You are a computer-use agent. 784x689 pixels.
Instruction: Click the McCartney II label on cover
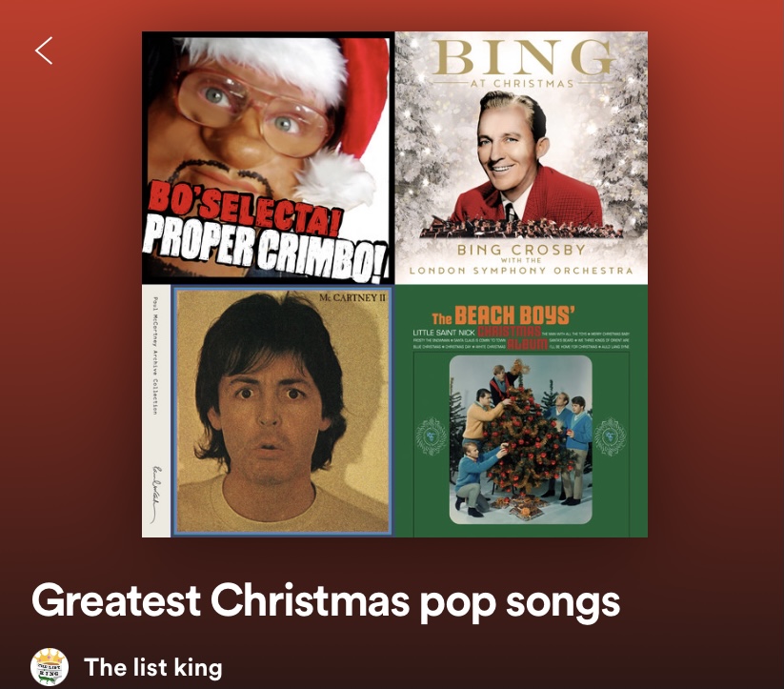(352, 297)
